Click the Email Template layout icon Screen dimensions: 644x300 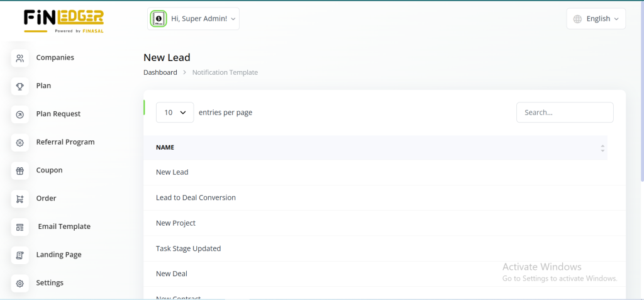coord(20,227)
